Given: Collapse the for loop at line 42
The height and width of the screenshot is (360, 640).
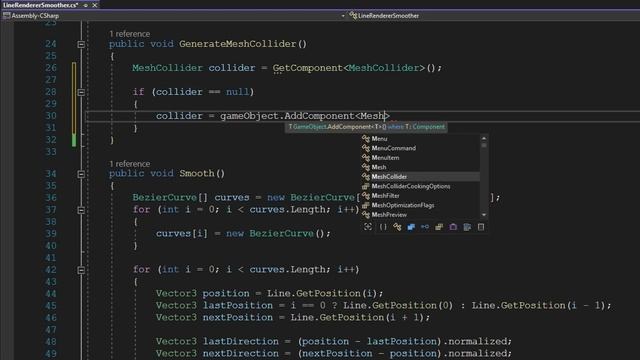Looking at the screenshot, I should tap(81, 270).
